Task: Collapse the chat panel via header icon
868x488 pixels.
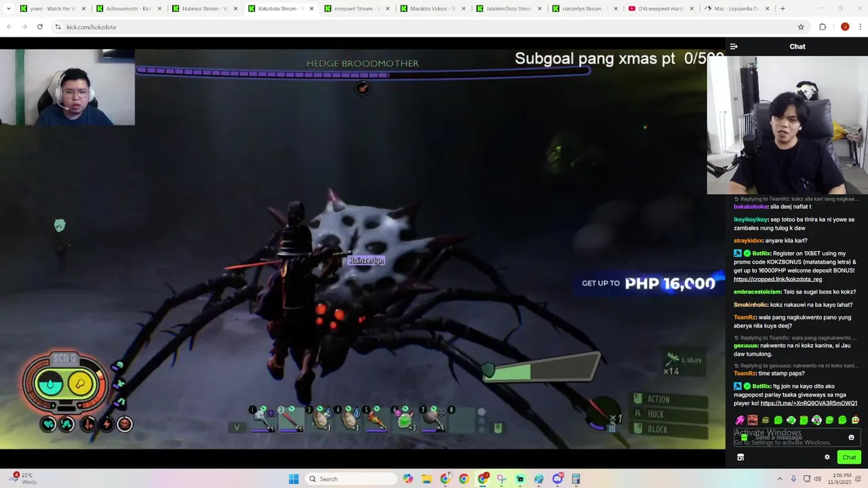Action: 734,47
